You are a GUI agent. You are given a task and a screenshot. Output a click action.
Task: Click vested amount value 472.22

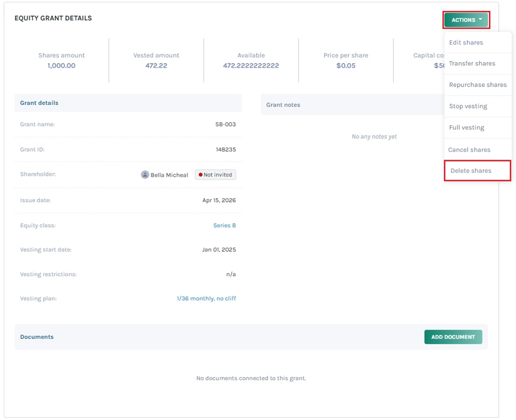[156, 65]
